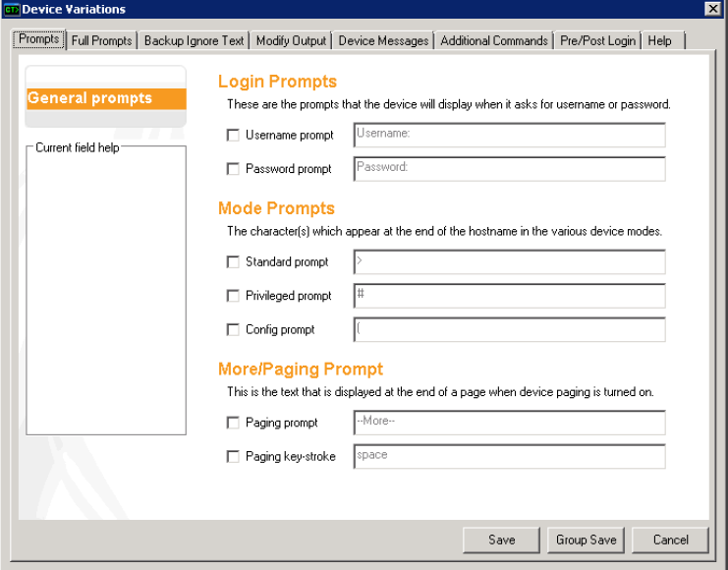Screen dimensions: 728x570
Task: Open the Additional Commands tab
Action: [x=493, y=41]
